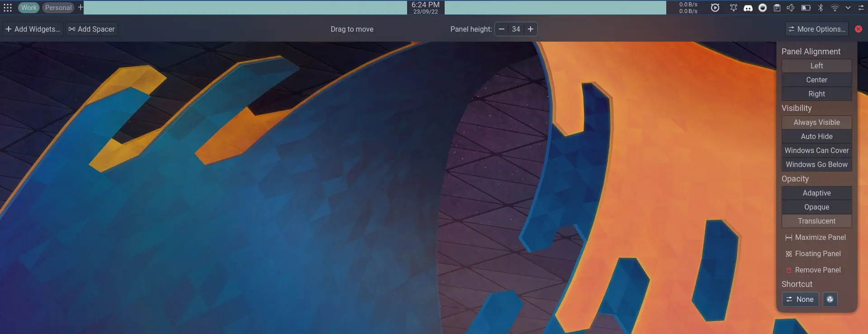Open the Discord tray icon
868x334 pixels.
748,8
